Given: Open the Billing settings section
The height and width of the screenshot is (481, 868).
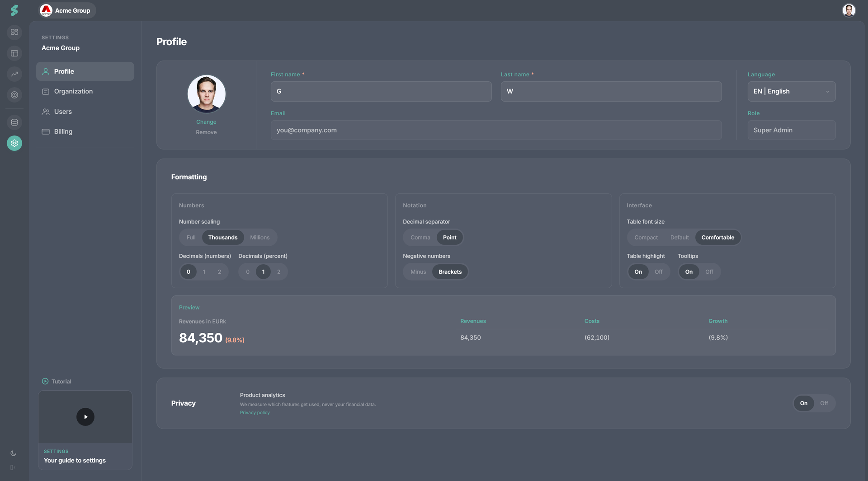Looking at the screenshot, I should 85,131.
